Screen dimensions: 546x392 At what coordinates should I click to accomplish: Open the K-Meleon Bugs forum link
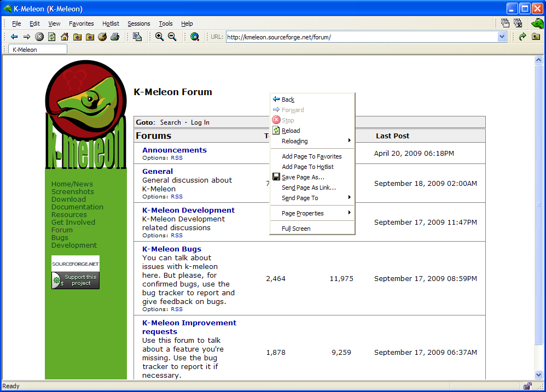tap(172, 249)
